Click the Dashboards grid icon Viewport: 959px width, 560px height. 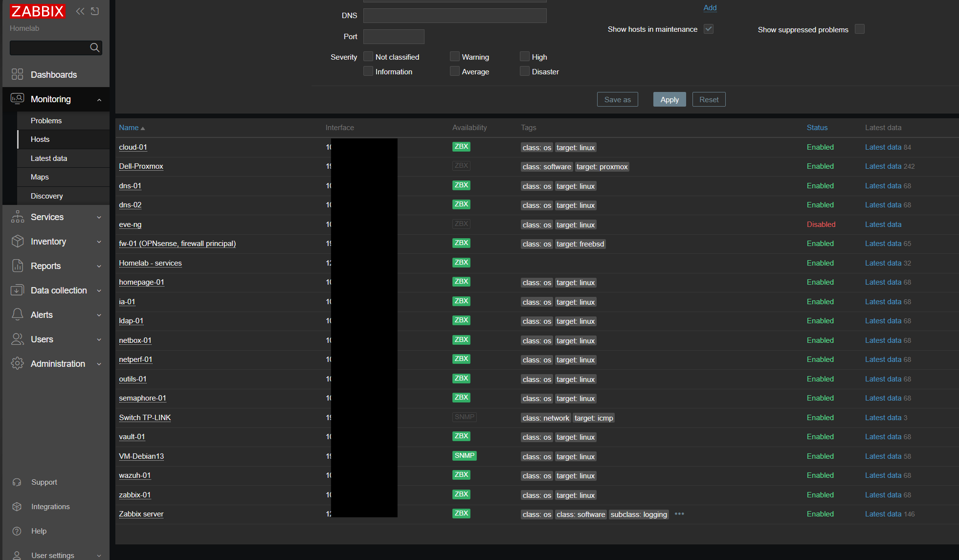[x=17, y=74]
